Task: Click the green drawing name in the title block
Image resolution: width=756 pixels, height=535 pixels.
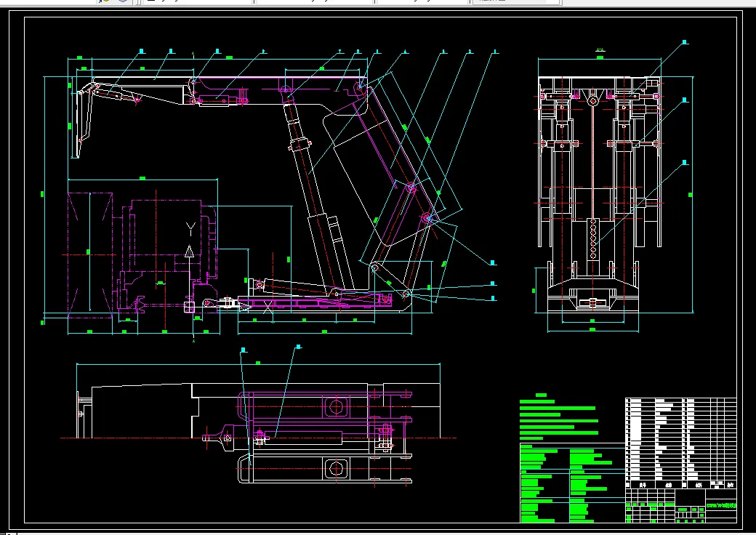Action: 721,505
